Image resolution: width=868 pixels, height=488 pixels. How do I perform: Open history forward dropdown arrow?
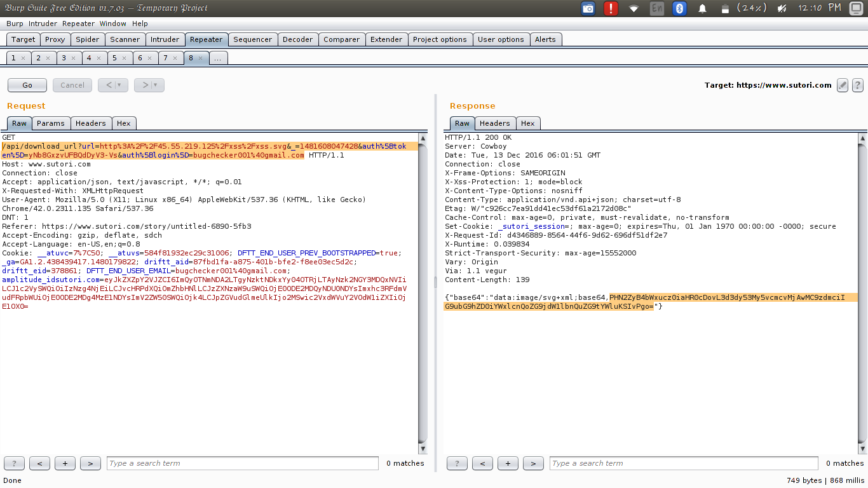[157, 85]
